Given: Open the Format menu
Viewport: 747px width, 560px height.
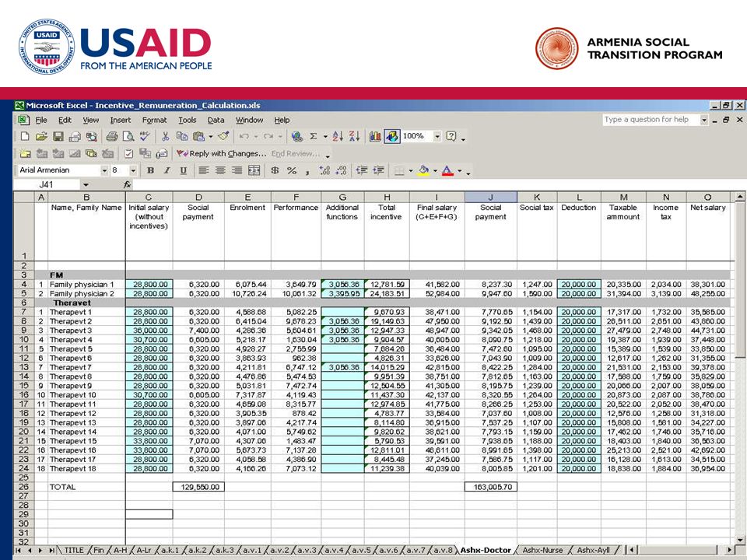Looking at the screenshot, I should 154,120.
